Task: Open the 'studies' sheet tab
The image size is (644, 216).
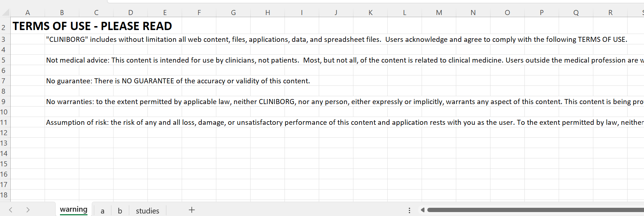Action: point(147,211)
